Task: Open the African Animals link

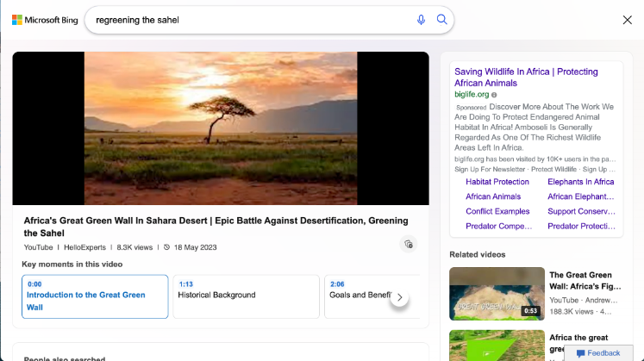Action: (x=493, y=196)
